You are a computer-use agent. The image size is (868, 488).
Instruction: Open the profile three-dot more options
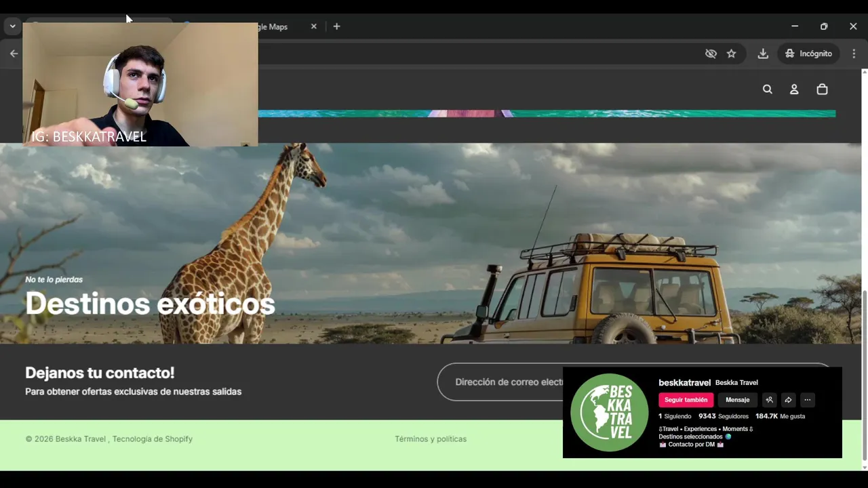(x=807, y=400)
